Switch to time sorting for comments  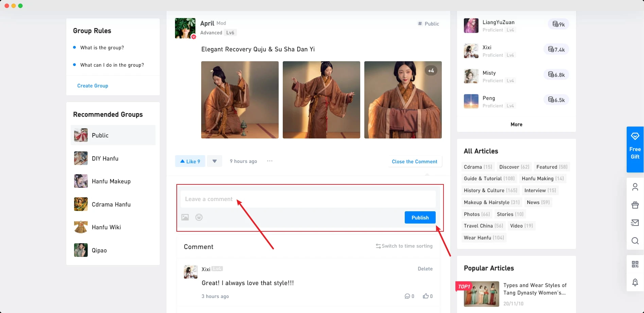click(404, 246)
